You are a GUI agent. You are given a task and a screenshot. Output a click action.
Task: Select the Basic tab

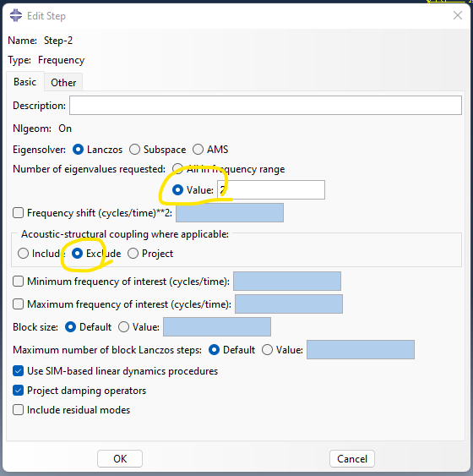point(24,82)
